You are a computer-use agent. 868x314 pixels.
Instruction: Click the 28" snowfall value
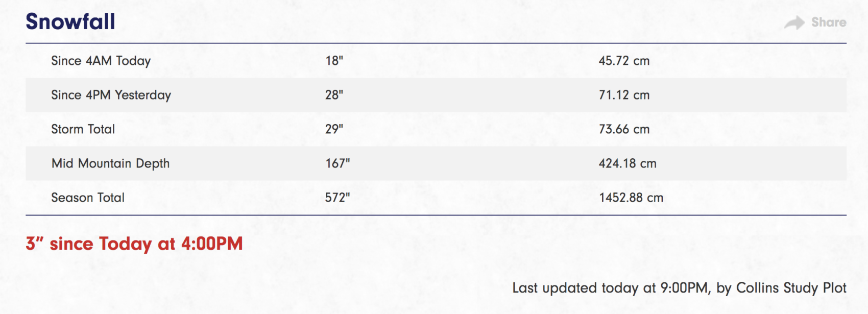(x=334, y=95)
